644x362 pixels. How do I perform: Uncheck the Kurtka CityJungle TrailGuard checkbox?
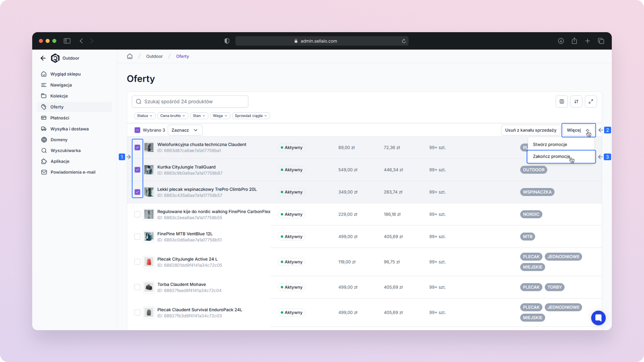pos(137,170)
